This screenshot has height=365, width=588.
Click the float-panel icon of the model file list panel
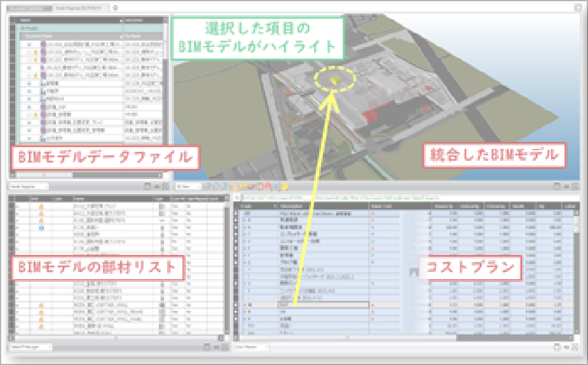(x=148, y=186)
